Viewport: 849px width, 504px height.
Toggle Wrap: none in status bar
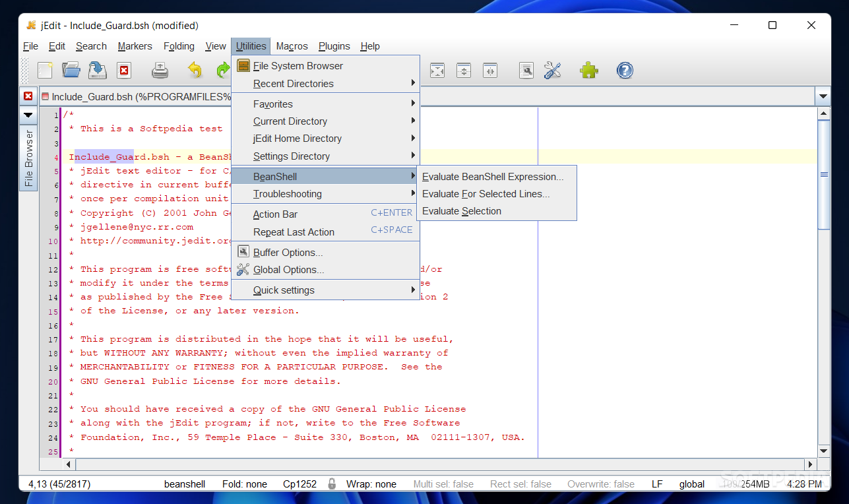pyautogui.click(x=371, y=484)
